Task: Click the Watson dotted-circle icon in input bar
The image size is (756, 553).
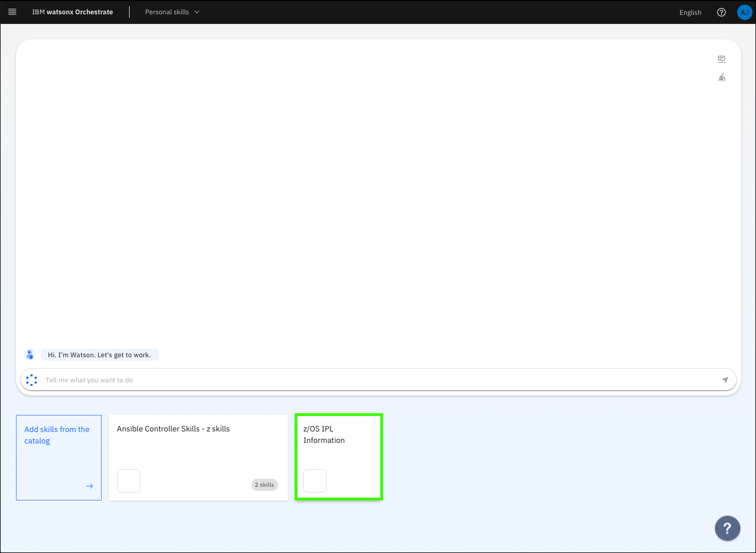Action: coord(31,380)
